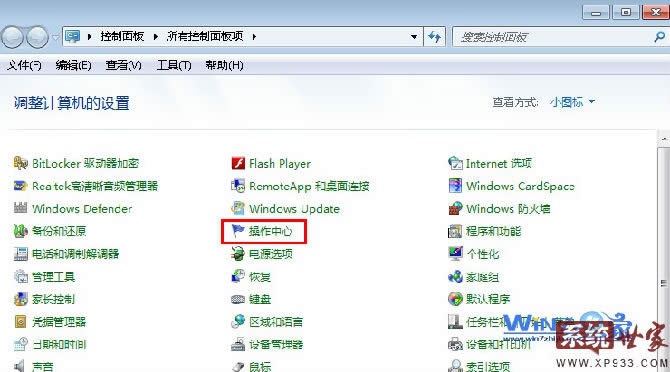Open the 工具(T) menu

tap(174, 65)
